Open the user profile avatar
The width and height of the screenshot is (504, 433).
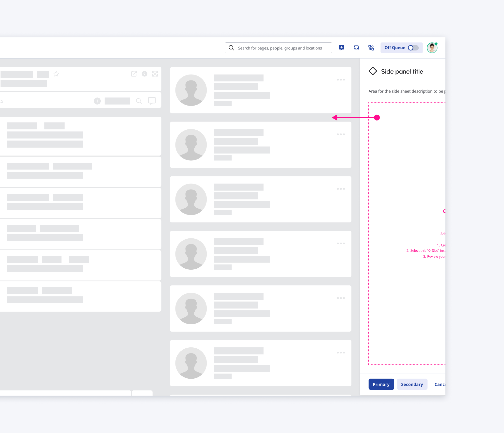click(432, 48)
